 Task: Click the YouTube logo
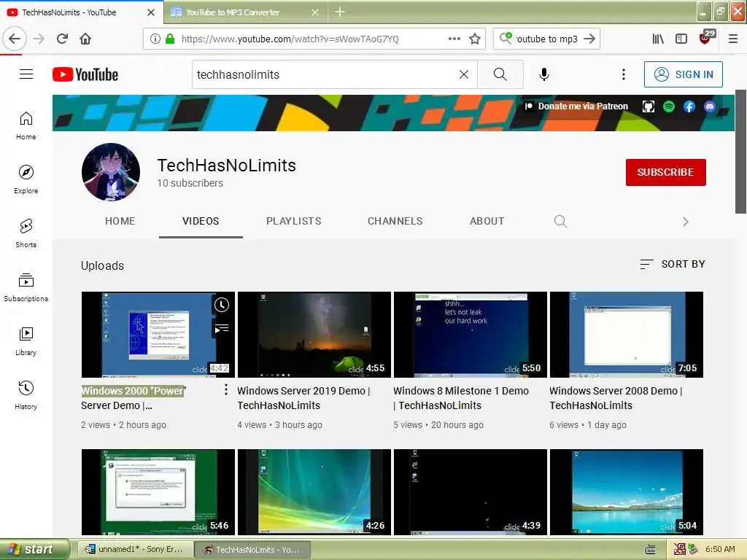[x=85, y=74]
